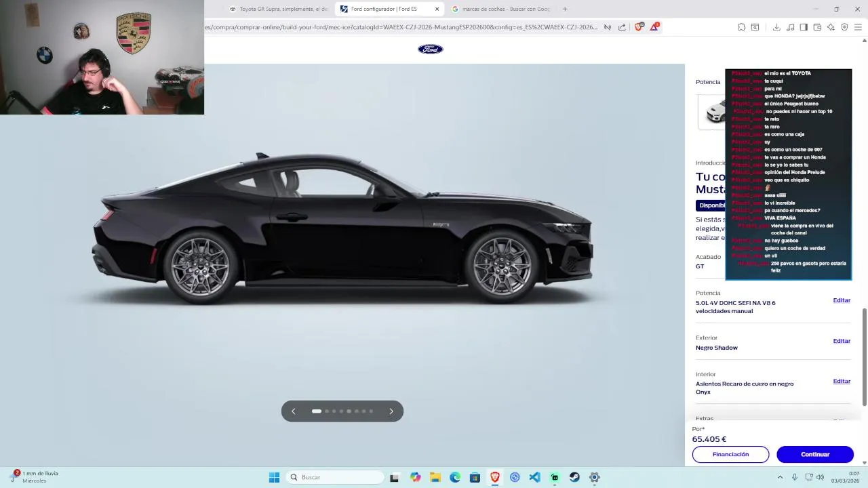The image size is (868, 488).
Task: Open Steam from the taskbar
Action: coord(574,477)
